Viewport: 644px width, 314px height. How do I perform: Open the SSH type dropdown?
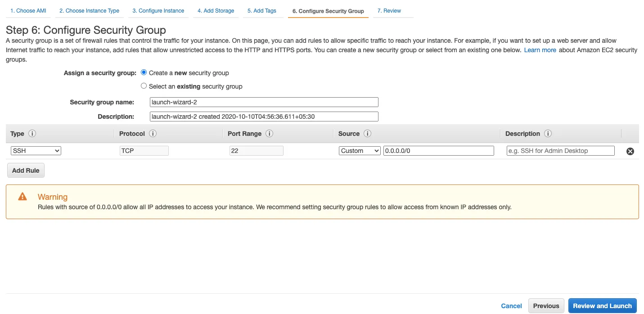pyautogui.click(x=36, y=151)
